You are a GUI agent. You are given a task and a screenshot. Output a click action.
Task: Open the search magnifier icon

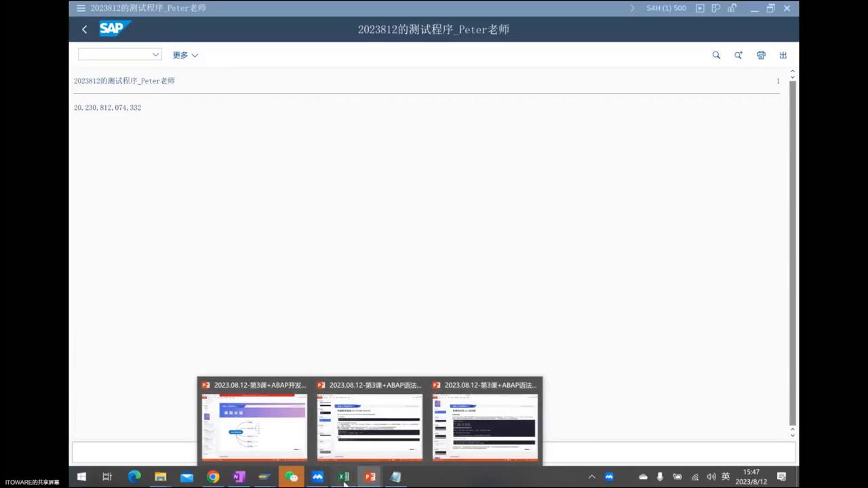(716, 55)
